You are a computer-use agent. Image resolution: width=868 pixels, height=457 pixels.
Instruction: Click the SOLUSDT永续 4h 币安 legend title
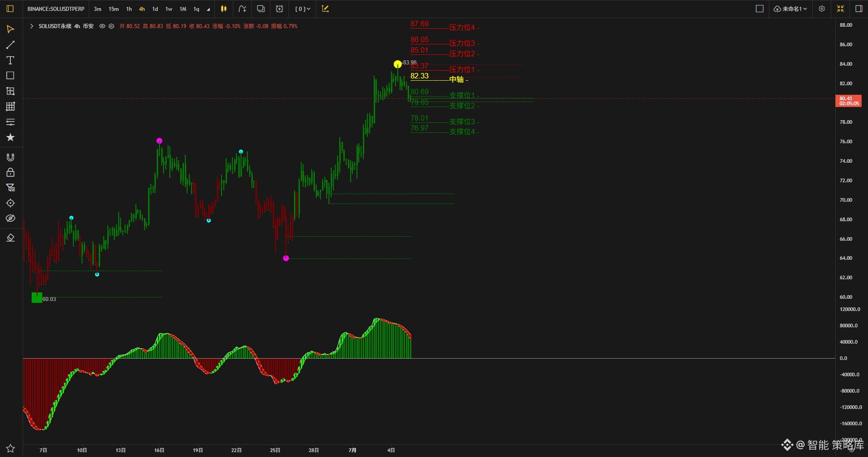(66, 26)
